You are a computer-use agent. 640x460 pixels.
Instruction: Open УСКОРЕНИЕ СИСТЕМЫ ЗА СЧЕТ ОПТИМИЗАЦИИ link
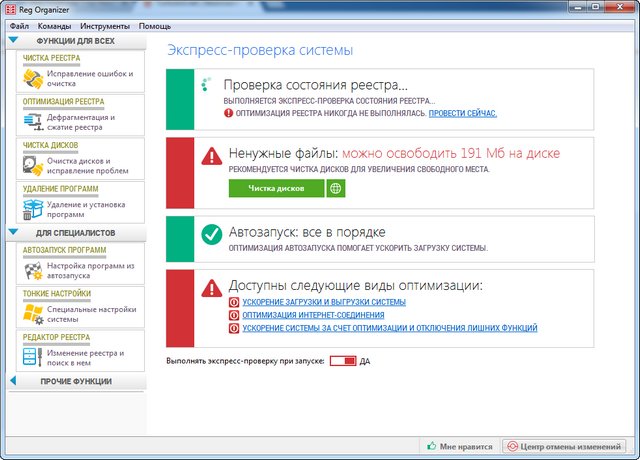tap(390, 328)
